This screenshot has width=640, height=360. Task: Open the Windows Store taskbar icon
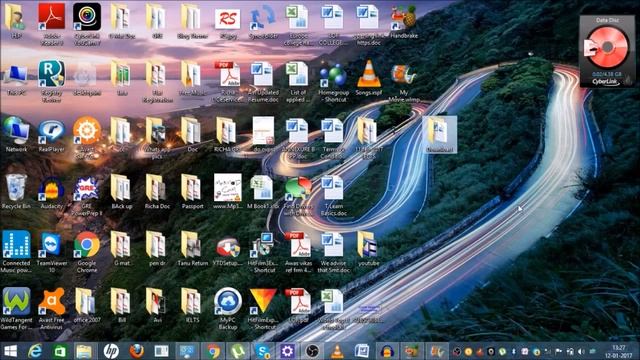[x=60, y=351]
